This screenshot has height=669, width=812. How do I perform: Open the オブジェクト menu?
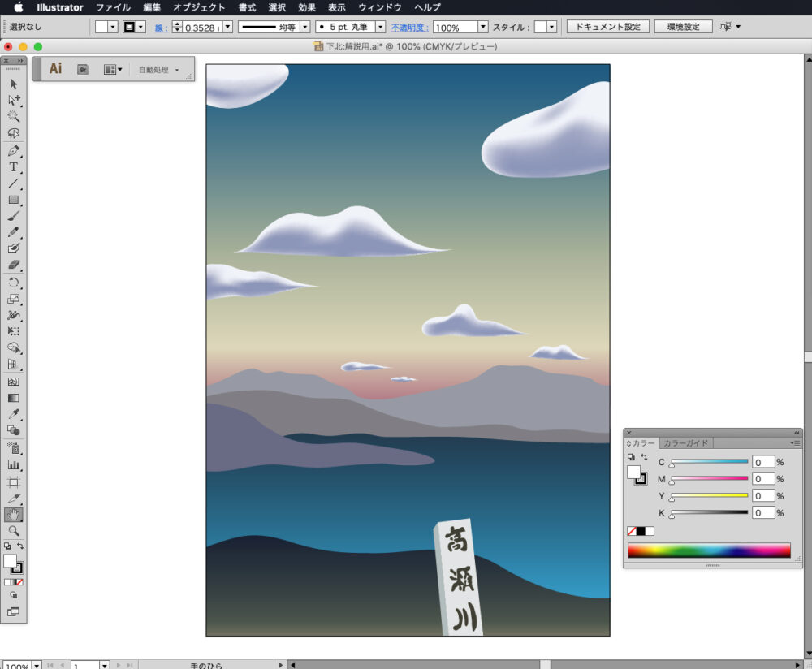tap(199, 7)
